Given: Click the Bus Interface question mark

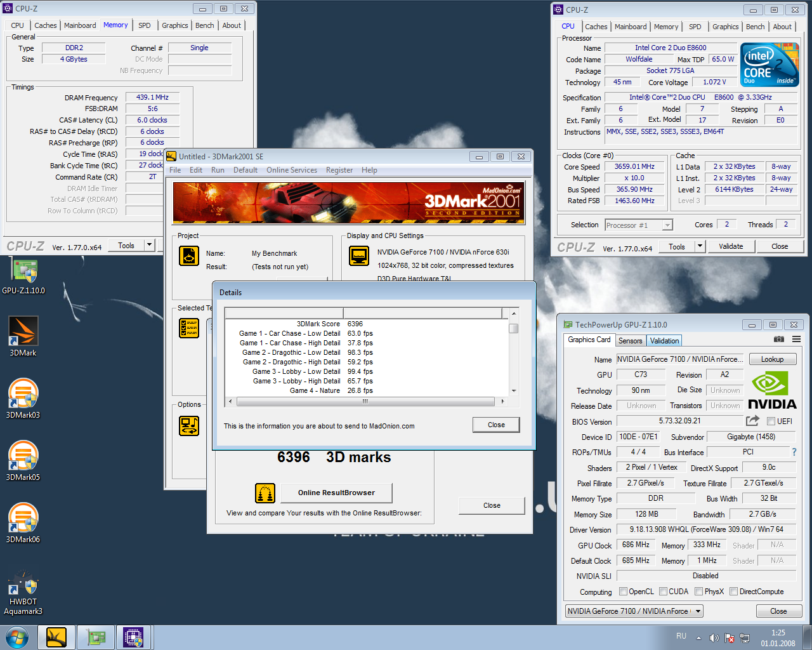Looking at the screenshot, I should [794, 452].
